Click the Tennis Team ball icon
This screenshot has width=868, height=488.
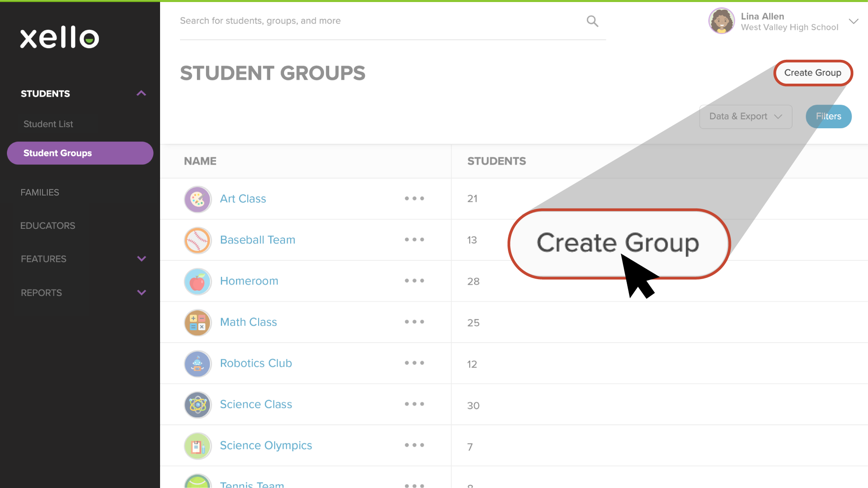197,482
